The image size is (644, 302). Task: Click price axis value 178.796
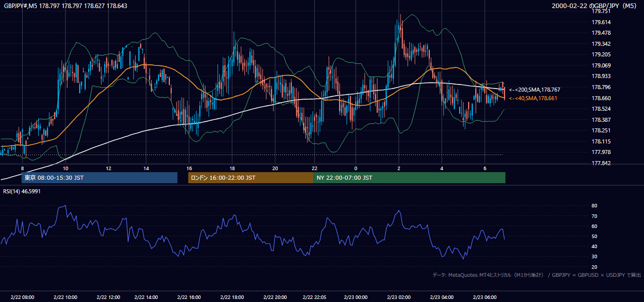(601, 87)
